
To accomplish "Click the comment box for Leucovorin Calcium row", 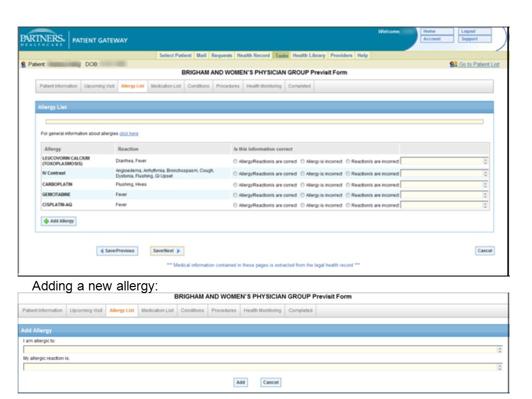I will (x=444, y=161).
